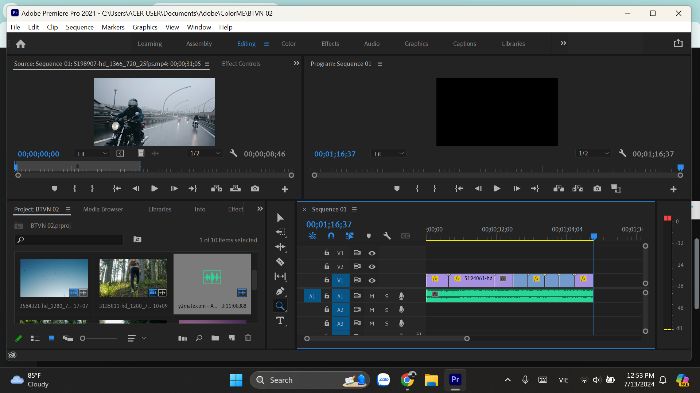This screenshot has height=393, width=700.
Task: Click search field in Project panel
Action: coord(69,240)
